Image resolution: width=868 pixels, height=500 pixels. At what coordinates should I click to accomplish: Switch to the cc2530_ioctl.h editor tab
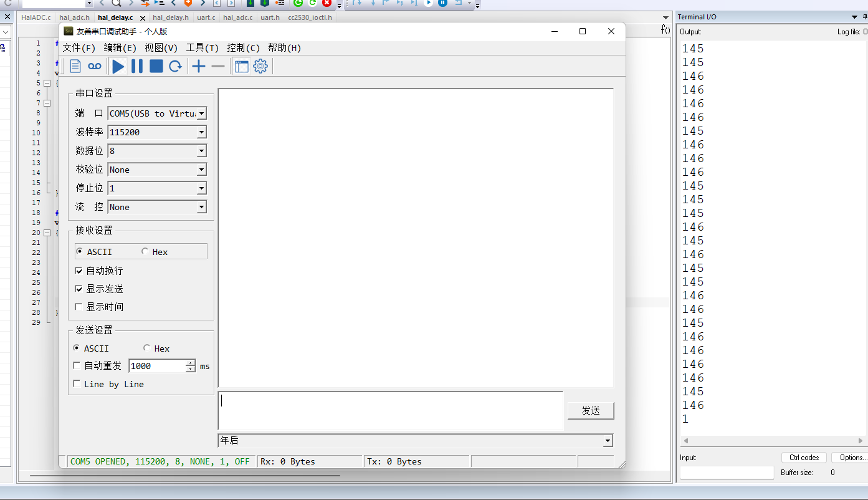310,17
